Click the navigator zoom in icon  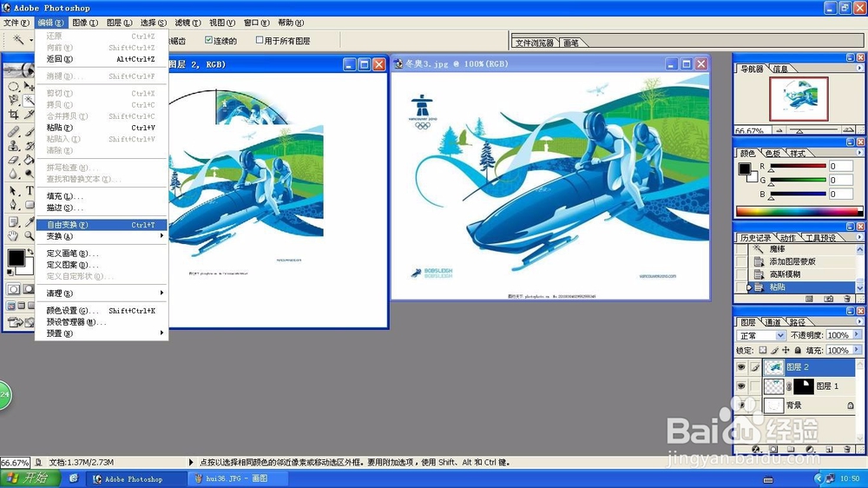click(847, 130)
